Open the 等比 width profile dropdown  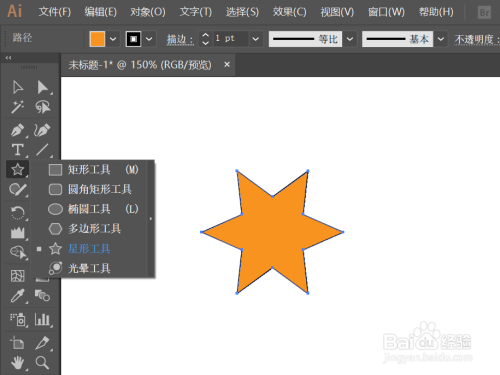350,39
